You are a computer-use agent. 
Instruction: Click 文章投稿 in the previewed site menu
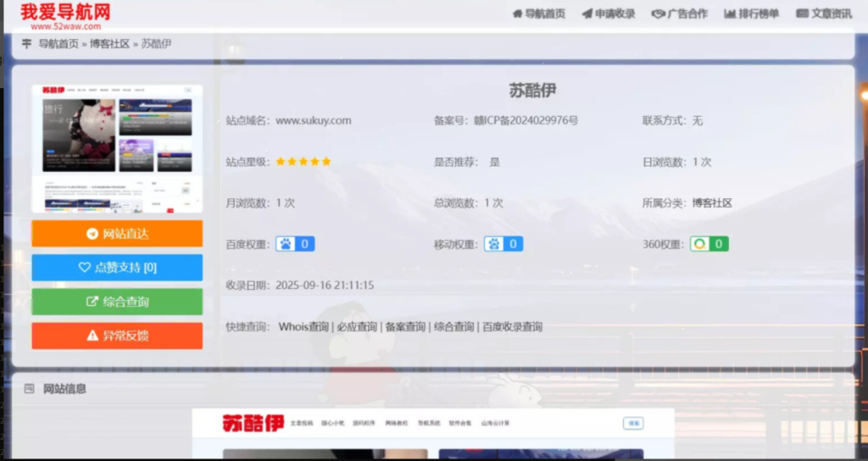tap(302, 423)
